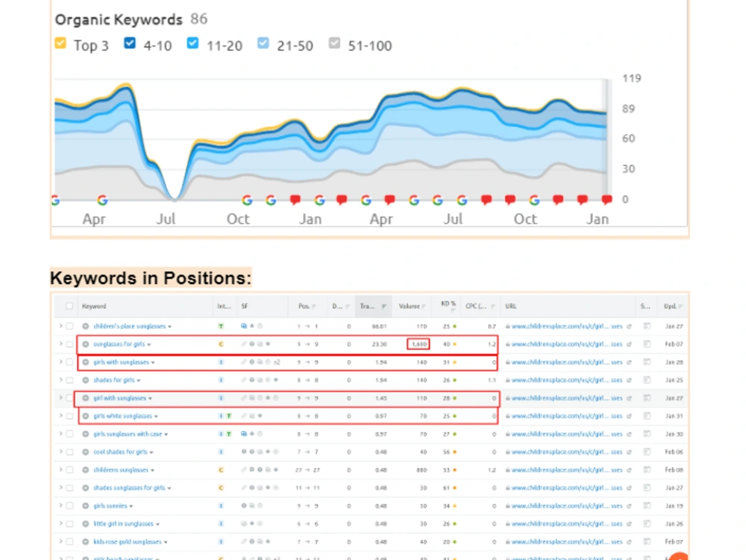The width and height of the screenshot is (746, 560).
Task: View SERP snapshot icon for 'shades sunglasses for girls'
Action: tap(647, 488)
